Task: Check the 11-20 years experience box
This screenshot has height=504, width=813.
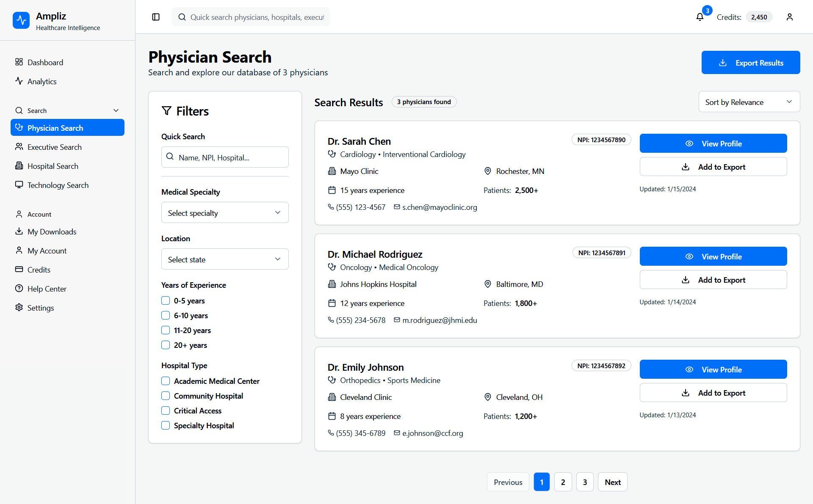Action: [x=166, y=330]
